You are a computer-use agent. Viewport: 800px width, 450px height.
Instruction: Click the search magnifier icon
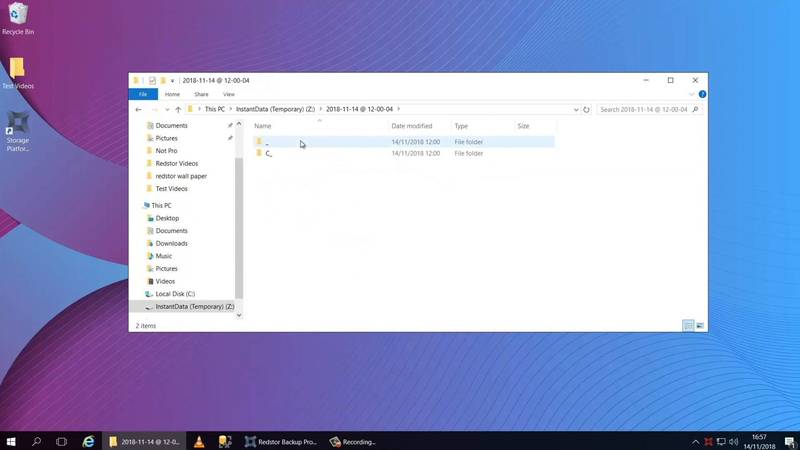tap(695, 109)
